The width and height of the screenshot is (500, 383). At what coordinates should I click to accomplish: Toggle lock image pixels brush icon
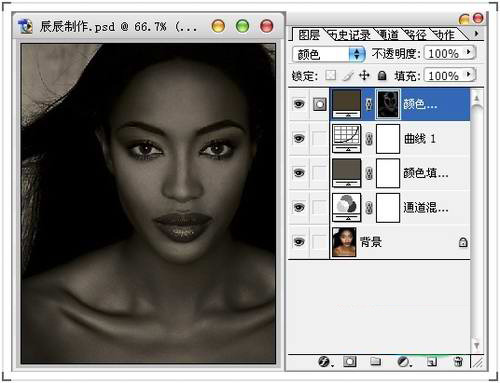pos(348,76)
